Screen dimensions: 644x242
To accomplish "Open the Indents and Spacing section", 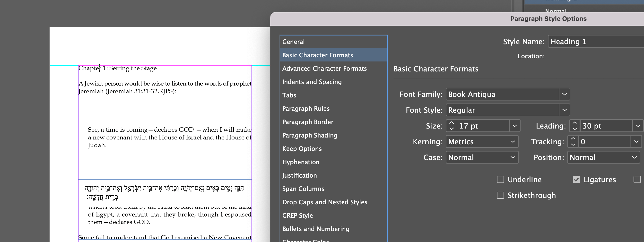I will pos(312,82).
